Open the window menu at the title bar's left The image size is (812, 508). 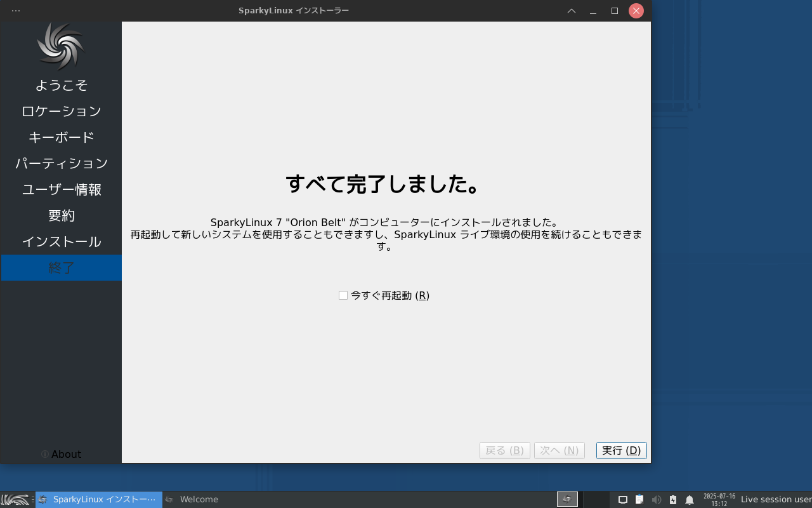(16, 11)
